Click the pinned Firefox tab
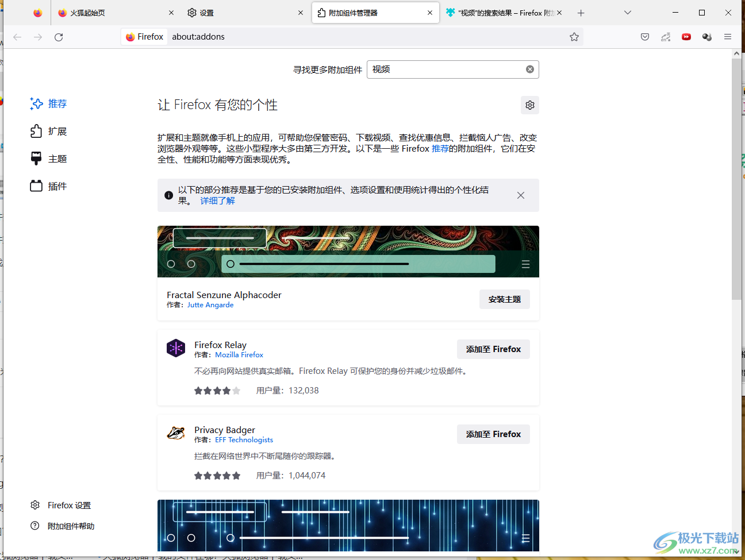745x560 pixels. coord(37,13)
